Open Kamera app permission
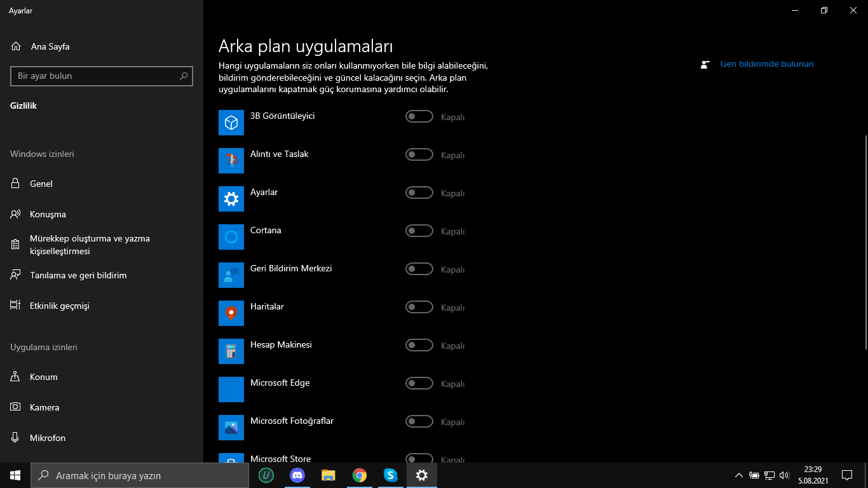The height and width of the screenshot is (488, 868). [102, 407]
